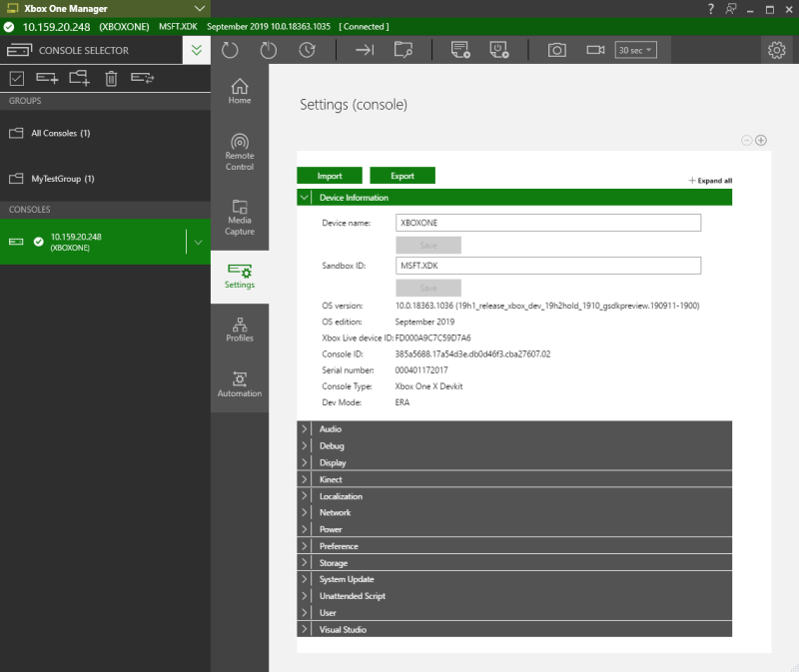
Task: Click the console transfer arrows icon
Action: point(142,78)
